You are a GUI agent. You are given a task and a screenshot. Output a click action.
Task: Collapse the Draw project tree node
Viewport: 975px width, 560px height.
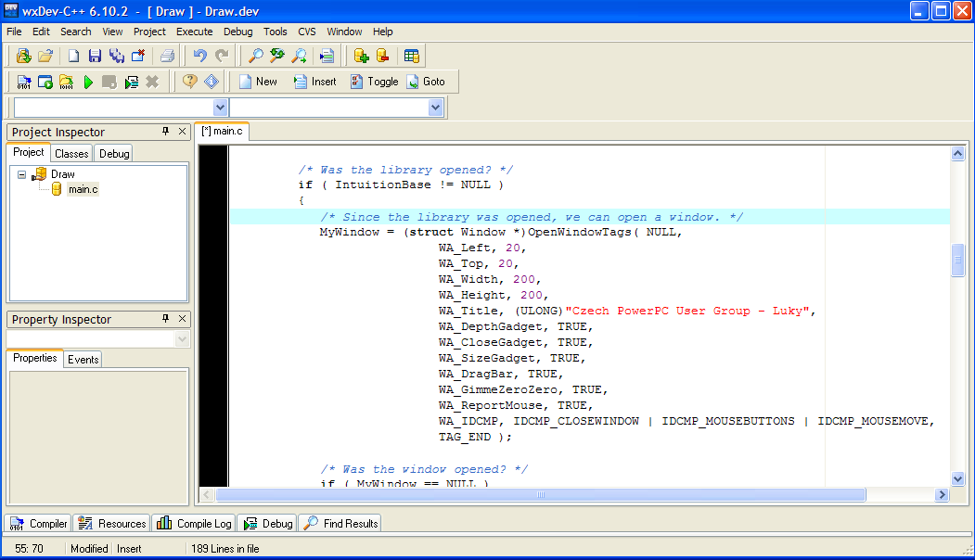click(21, 174)
